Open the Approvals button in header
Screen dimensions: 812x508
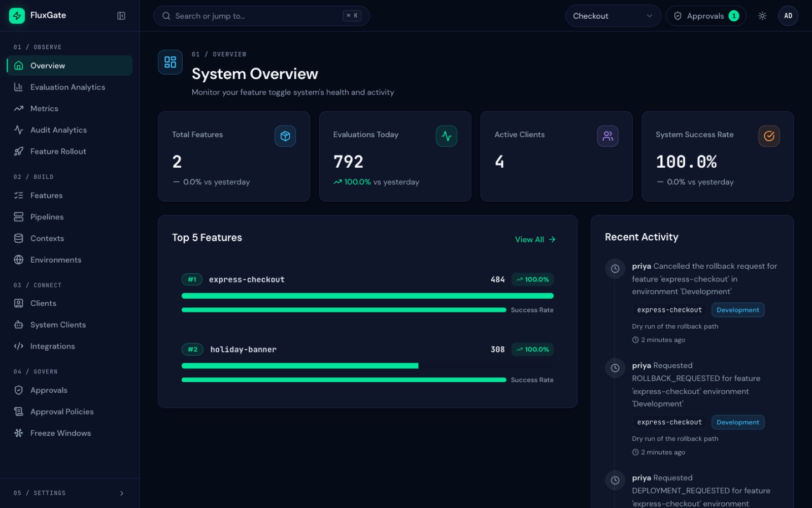706,16
